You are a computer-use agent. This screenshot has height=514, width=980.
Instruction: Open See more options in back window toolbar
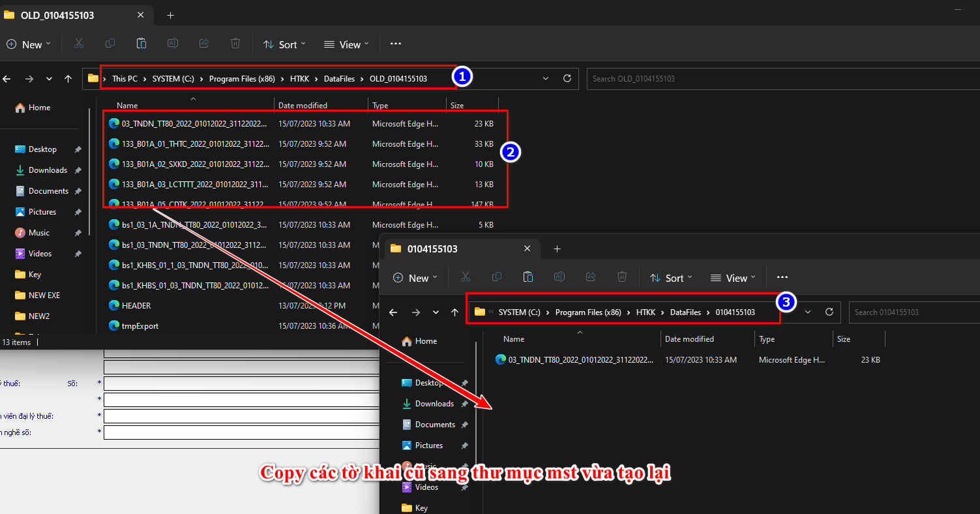(396, 44)
